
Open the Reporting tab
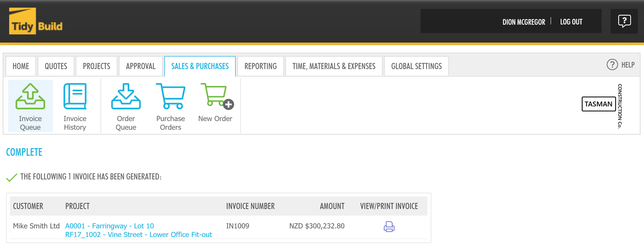coord(260,66)
